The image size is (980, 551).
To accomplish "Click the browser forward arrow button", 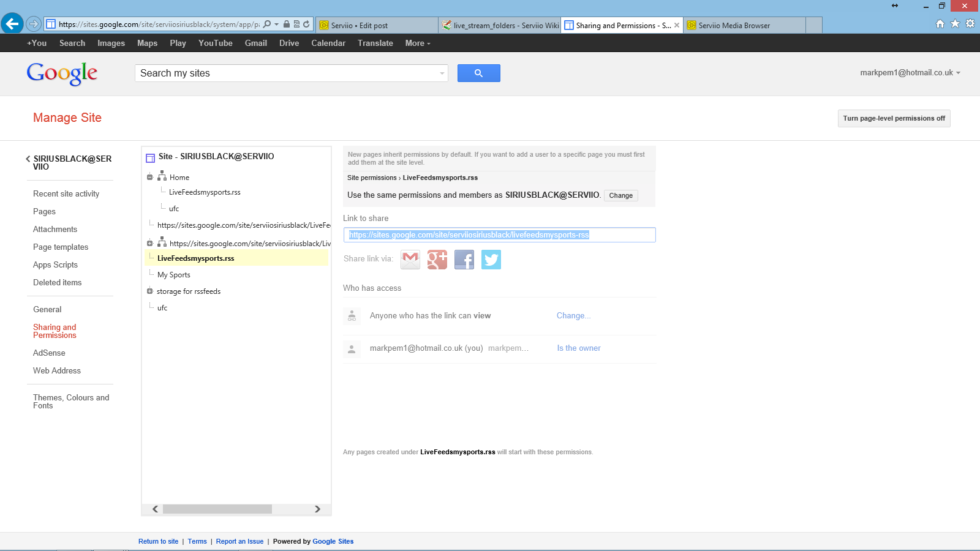I will click(x=34, y=24).
